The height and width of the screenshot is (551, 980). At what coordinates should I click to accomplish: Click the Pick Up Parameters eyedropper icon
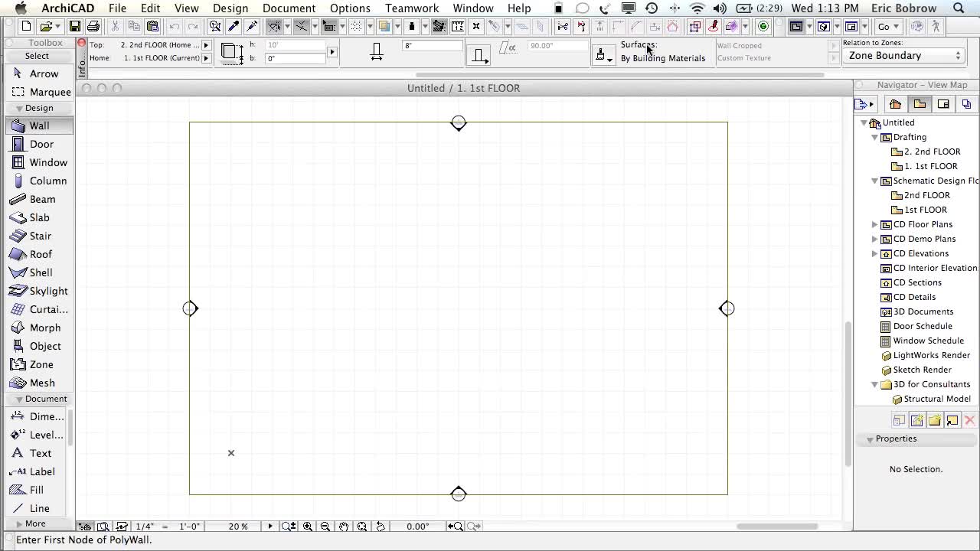click(x=234, y=26)
